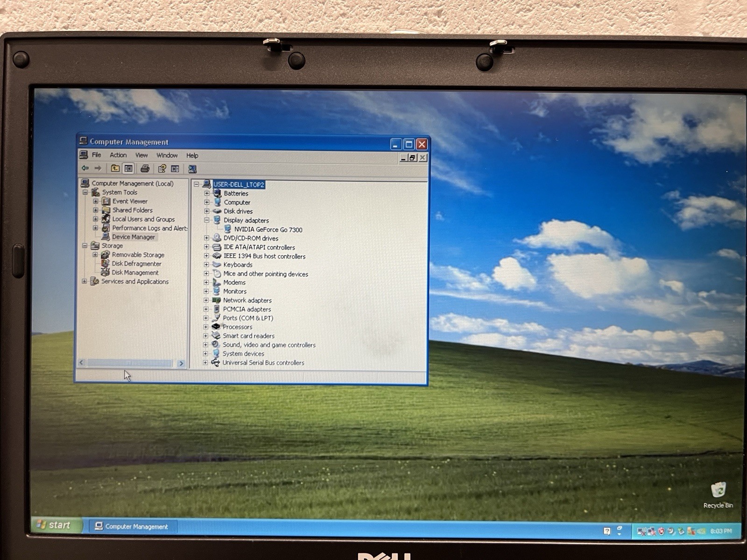Screen dimensions: 747x560
Task: Select NVIDIA GeForce Go 7300 adapter
Action: (268, 230)
